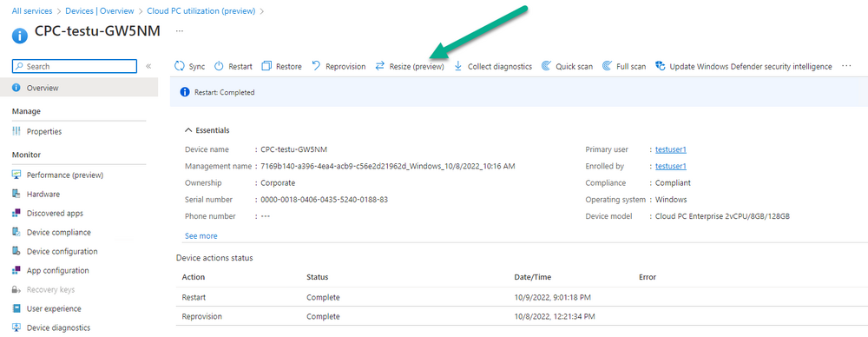Click the Full scan icon
The width and height of the screenshot is (868, 337).
607,67
